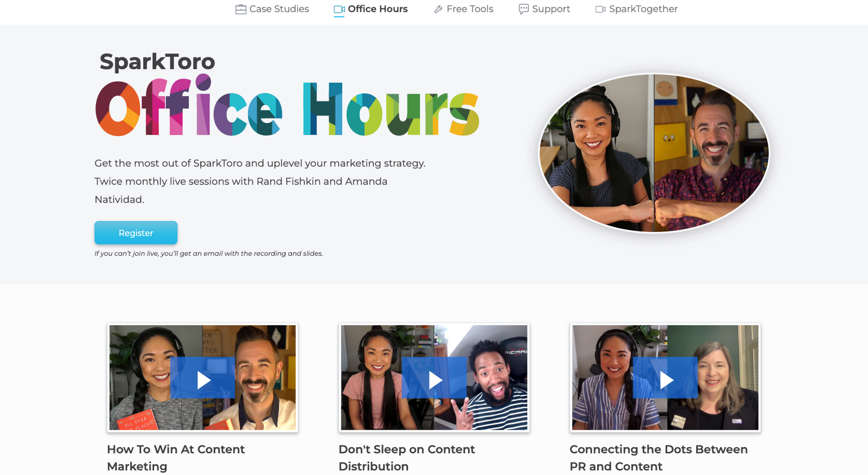Screen dimensions: 868x475
Task: Go to the Free Tools menu item
Action: [x=470, y=9]
